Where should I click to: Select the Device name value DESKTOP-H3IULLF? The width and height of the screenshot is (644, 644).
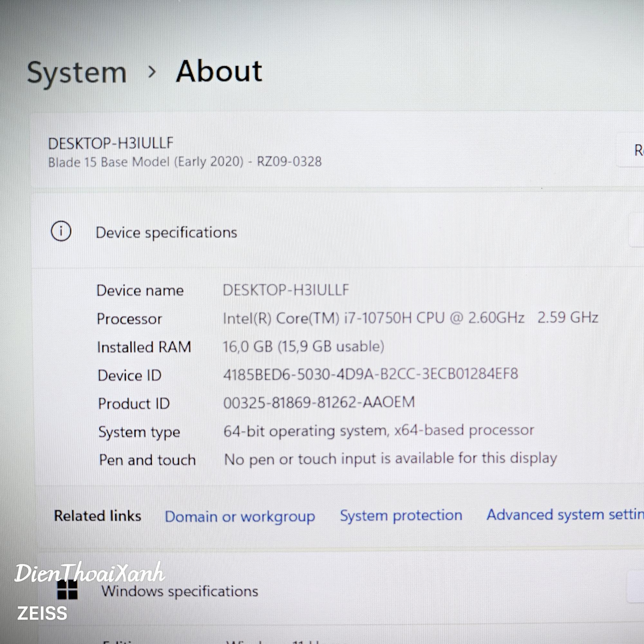(286, 290)
